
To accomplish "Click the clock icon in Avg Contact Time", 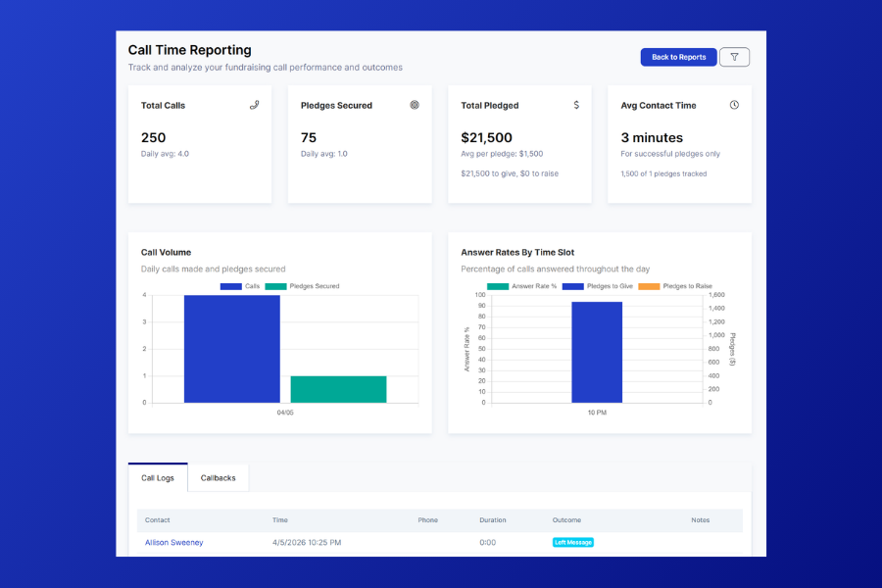I will [734, 105].
